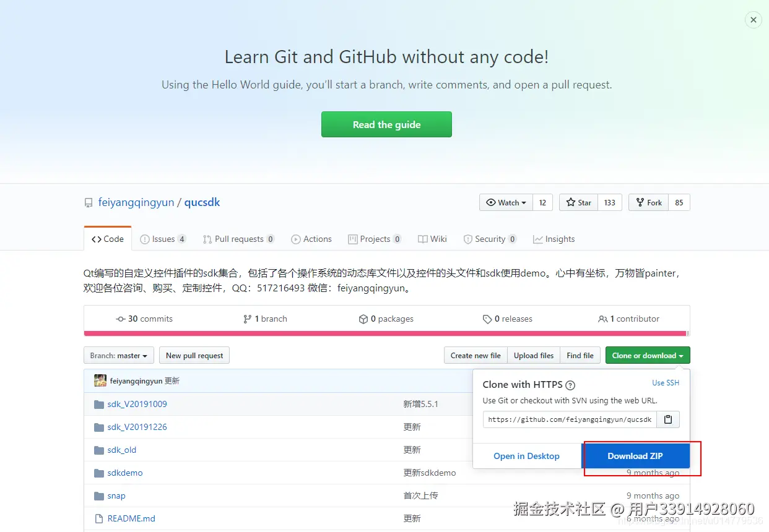The width and height of the screenshot is (769, 532).
Task: Select the HTTPS clone URL field
Action: [570, 419]
